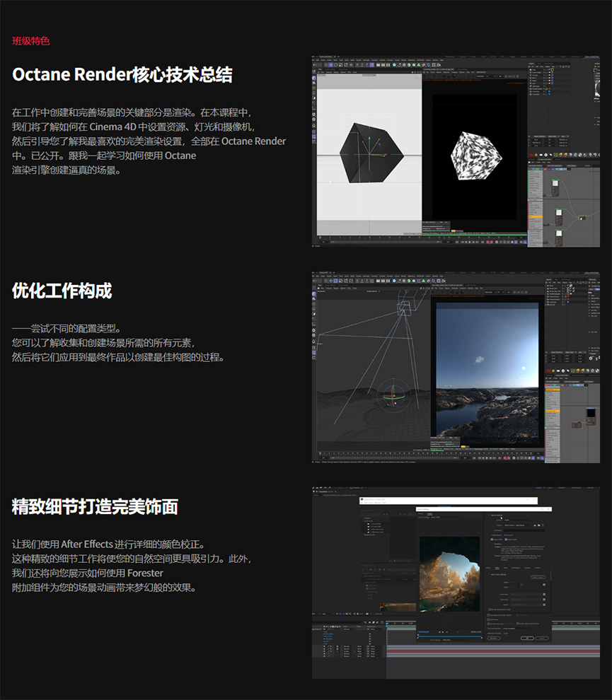Click OK in the Export Settings dialog

coord(527,638)
